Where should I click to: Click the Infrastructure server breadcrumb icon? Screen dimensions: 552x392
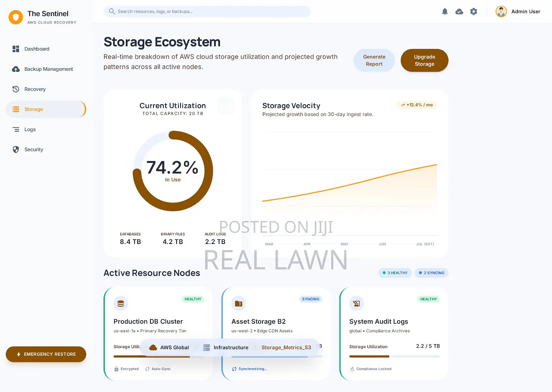tap(206, 347)
